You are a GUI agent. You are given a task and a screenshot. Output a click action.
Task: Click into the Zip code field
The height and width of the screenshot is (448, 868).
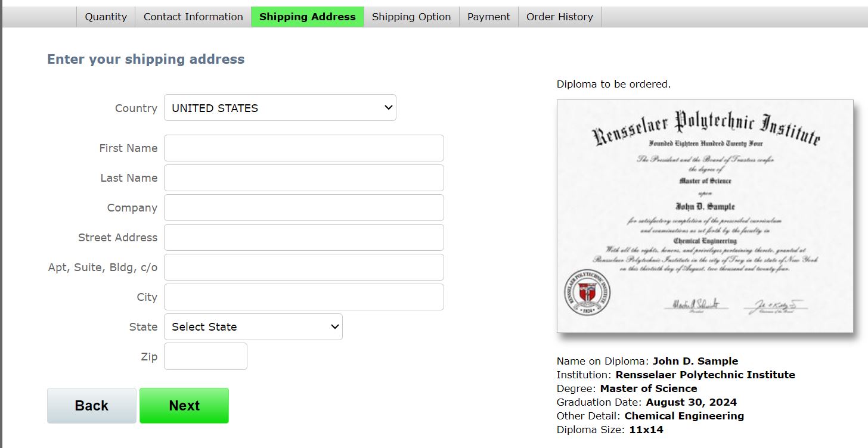206,356
